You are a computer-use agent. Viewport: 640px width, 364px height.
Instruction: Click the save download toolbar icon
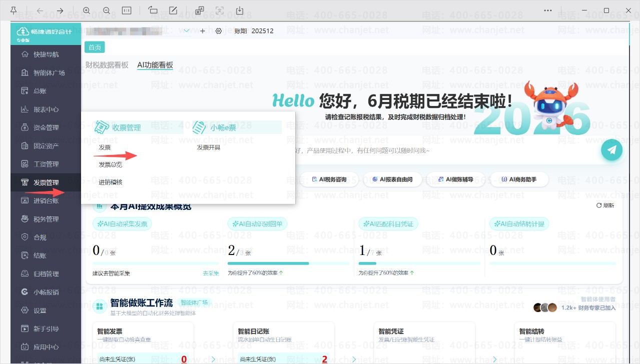(x=239, y=10)
